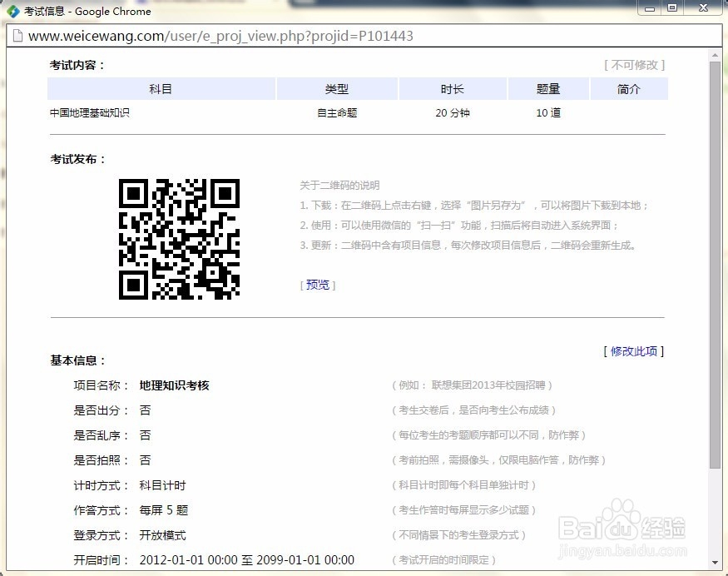This screenshot has height=576, width=728.
Task: Select the 时长 column header
Action: [x=453, y=88]
